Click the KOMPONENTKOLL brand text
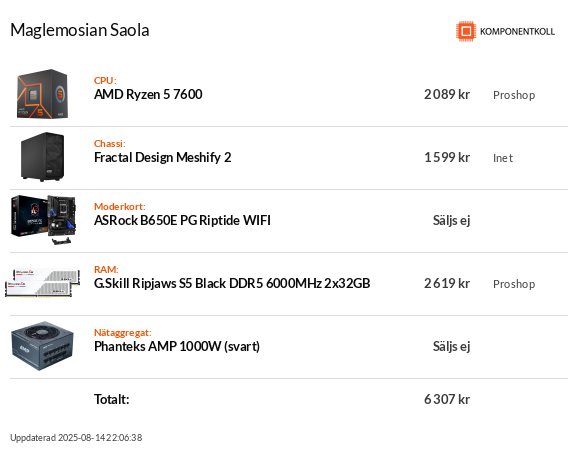 (517, 32)
